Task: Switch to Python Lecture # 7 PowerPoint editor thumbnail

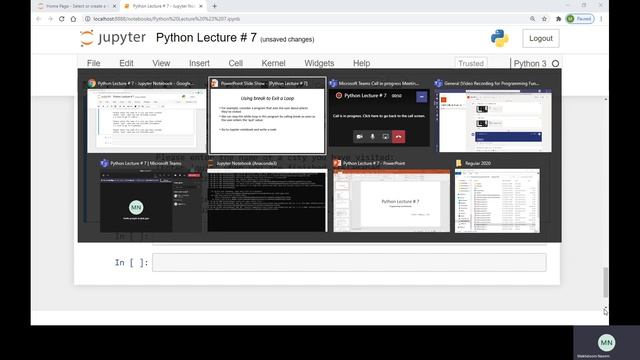Action: [x=391, y=201]
